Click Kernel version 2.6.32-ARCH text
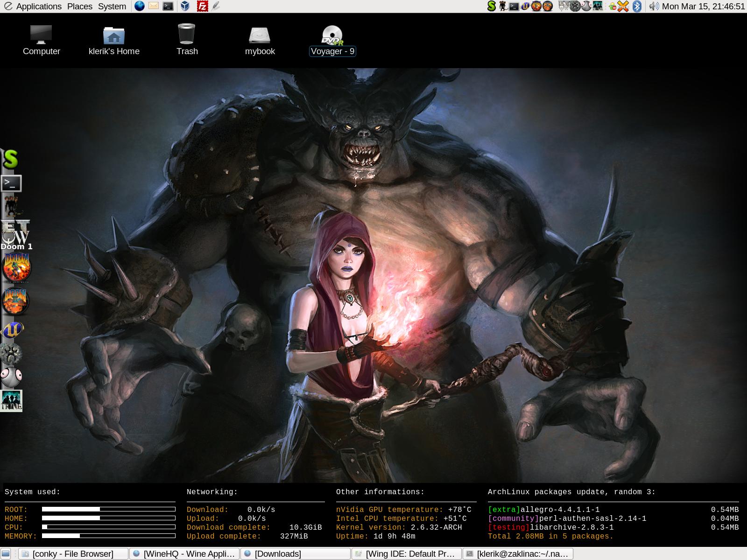Viewport: 747px width, 560px height. tap(399, 527)
